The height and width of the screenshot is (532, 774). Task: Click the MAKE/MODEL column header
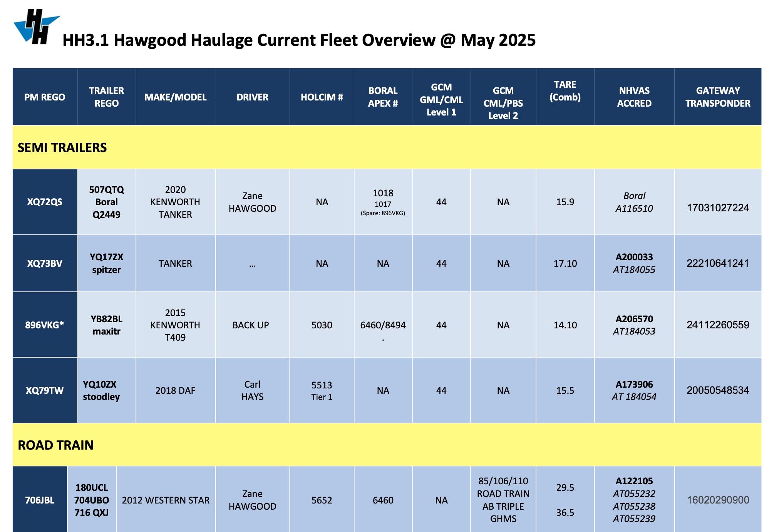(176, 97)
